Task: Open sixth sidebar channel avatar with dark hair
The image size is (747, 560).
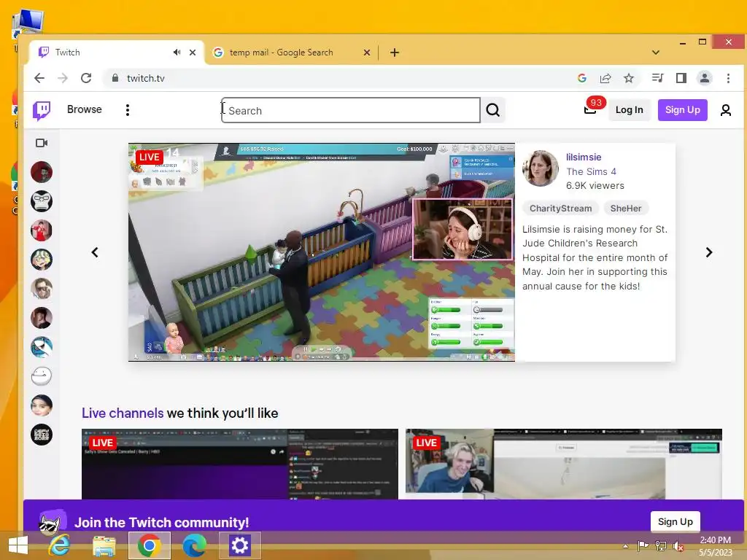Action: pos(42,318)
